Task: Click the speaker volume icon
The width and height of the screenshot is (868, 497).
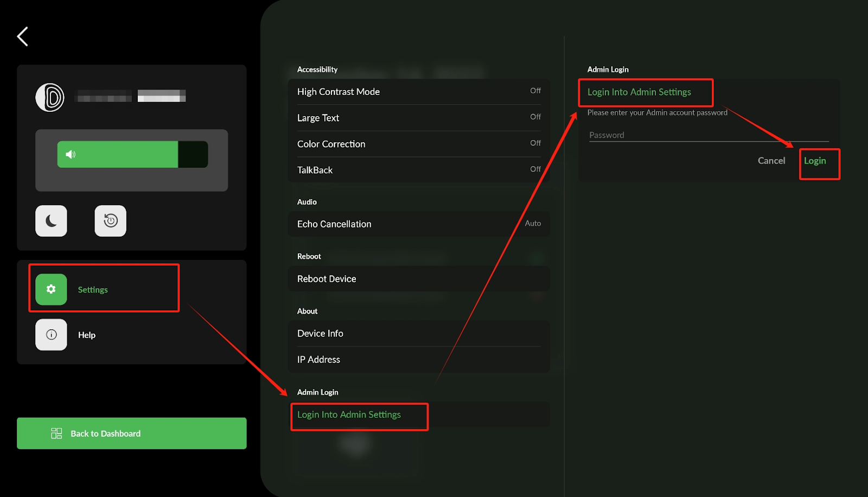Action: click(x=71, y=155)
